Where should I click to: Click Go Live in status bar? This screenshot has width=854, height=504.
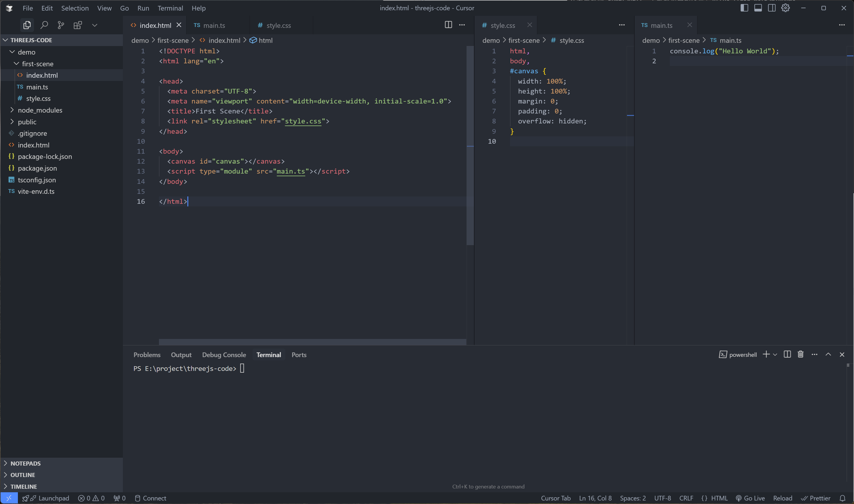coord(750,498)
